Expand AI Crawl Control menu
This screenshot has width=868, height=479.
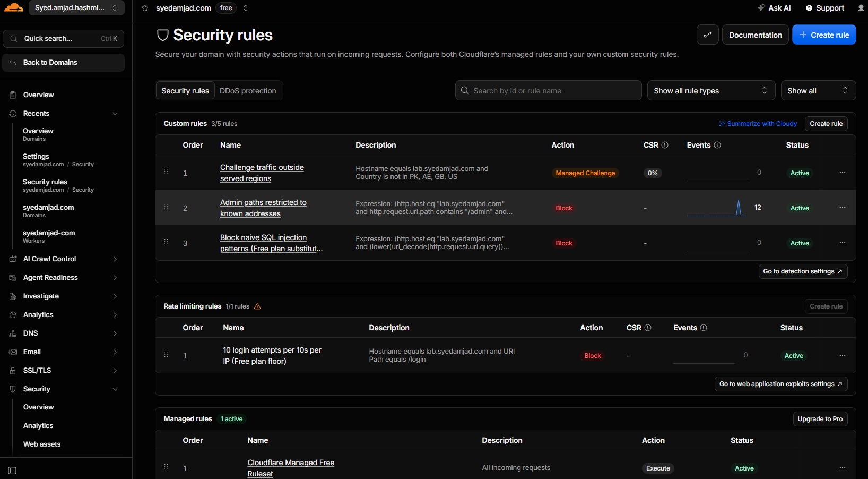pos(115,259)
